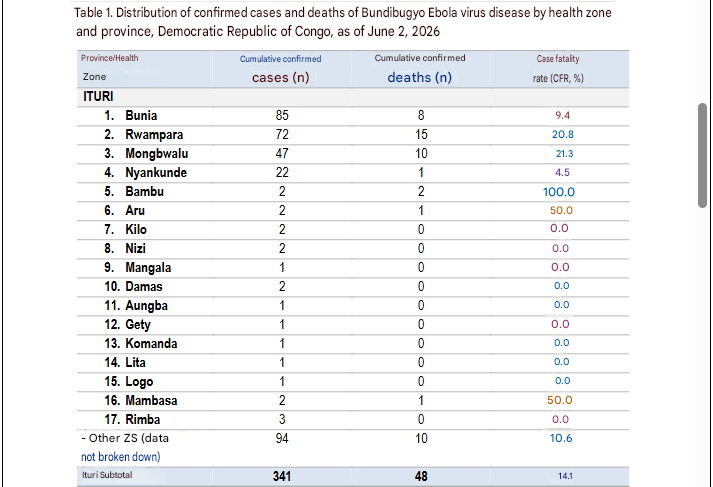Select Ituri Subtotal cases value 341

click(x=282, y=476)
